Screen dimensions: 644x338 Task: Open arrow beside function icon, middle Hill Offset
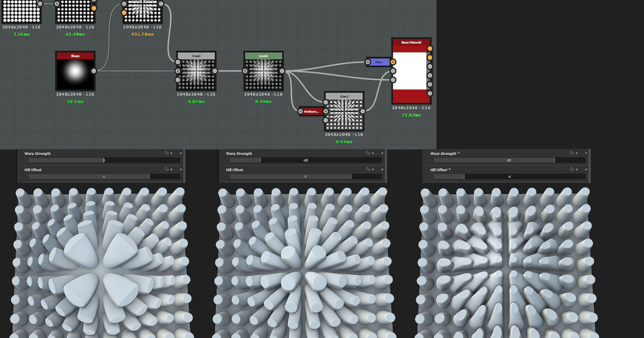[x=373, y=169]
